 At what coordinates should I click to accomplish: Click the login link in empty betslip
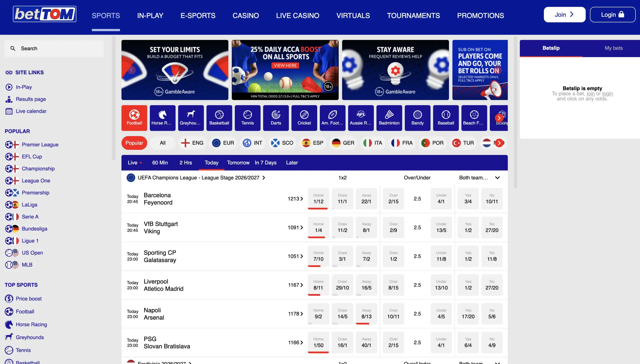[607, 94]
